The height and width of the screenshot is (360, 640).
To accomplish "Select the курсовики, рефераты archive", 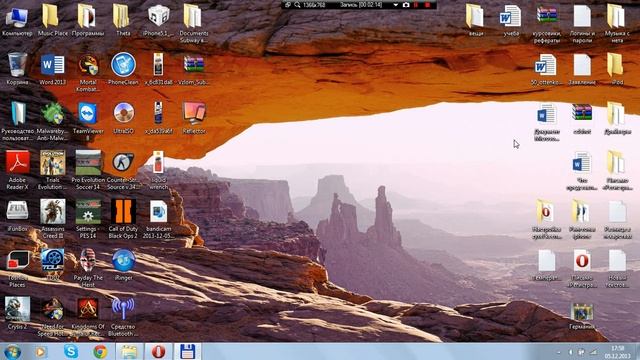I will click(547, 24).
